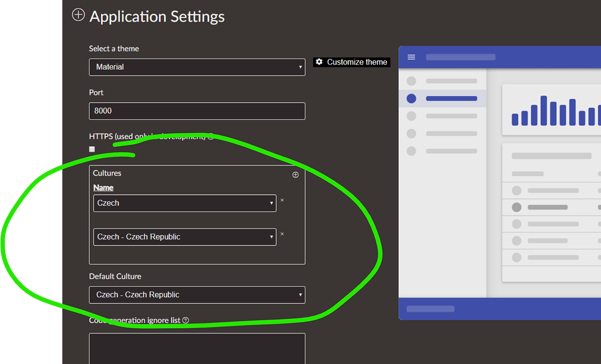Screen dimensions: 601x364
Task: Remove the Czech culture using its x icon
Action: coord(282,200)
